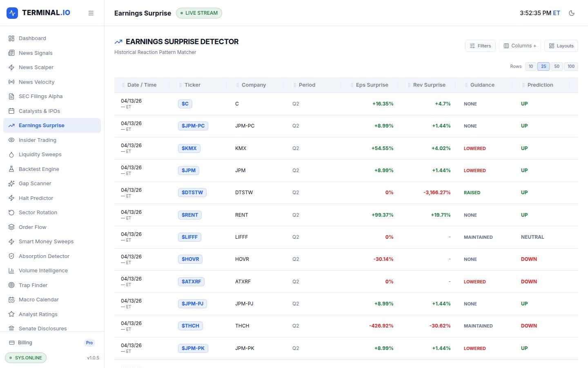This screenshot has height=368, width=588.
Task: Click the News Scalper lightning icon
Action: [11, 67]
